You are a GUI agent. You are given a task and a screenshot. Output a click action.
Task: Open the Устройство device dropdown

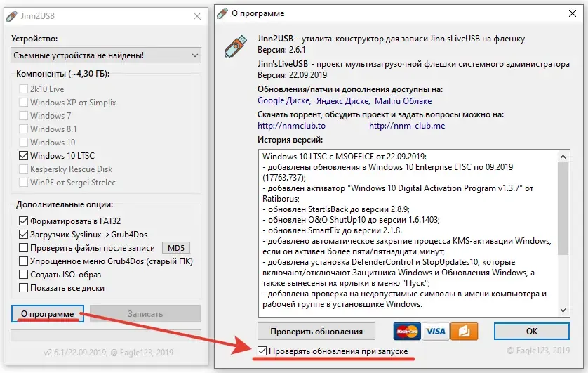pos(106,55)
